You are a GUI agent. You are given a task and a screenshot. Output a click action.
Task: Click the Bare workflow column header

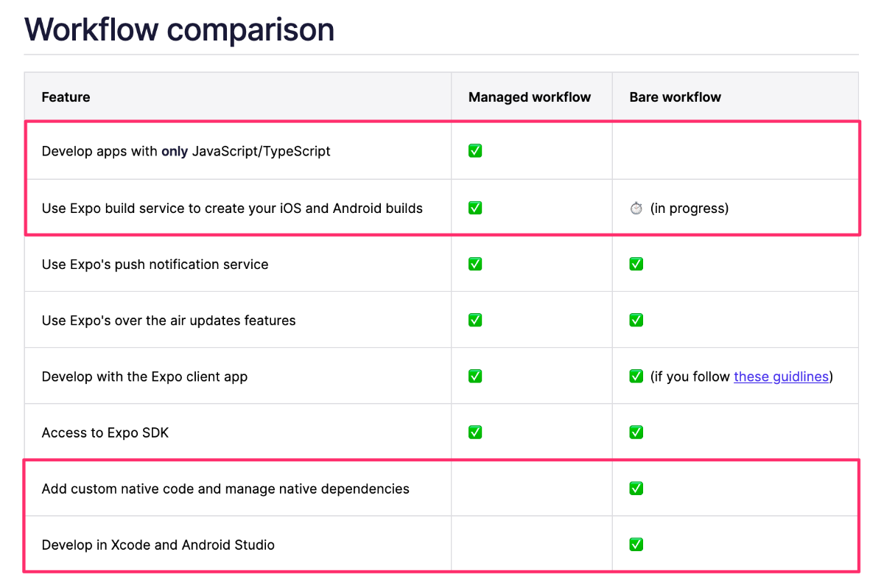[676, 97]
